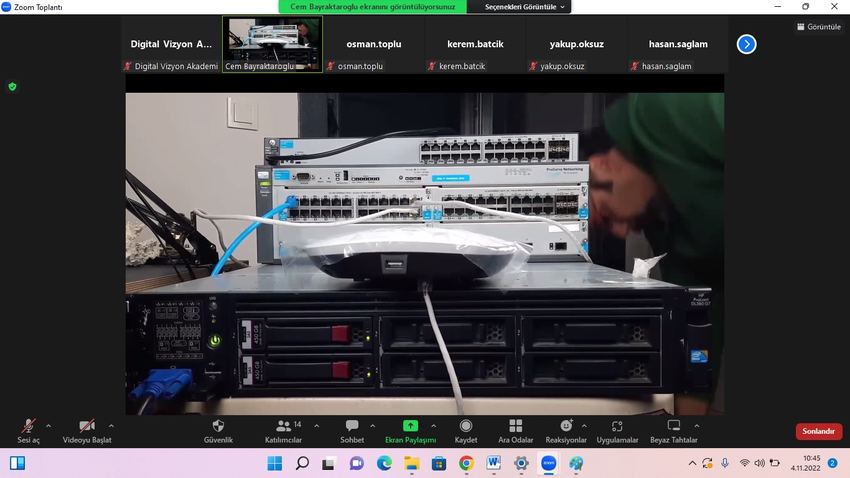Expand share options arrow beside Ekran Paylaşımı
Screen dimensions: 850x478
[x=434, y=426]
